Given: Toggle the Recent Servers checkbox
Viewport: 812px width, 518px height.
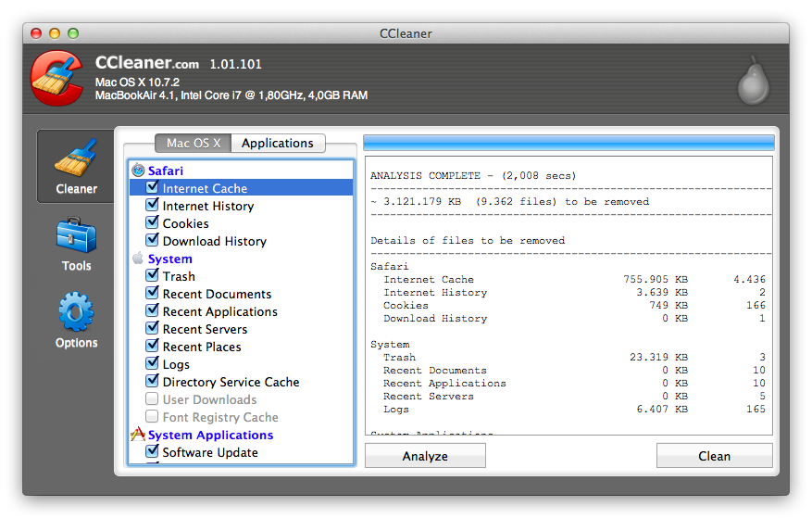Looking at the screenshot, I should coord(152,328).
